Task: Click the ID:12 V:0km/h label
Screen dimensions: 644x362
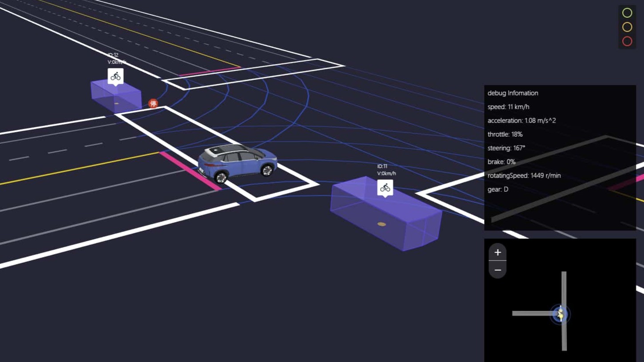Action: click(x=116, y=59)
